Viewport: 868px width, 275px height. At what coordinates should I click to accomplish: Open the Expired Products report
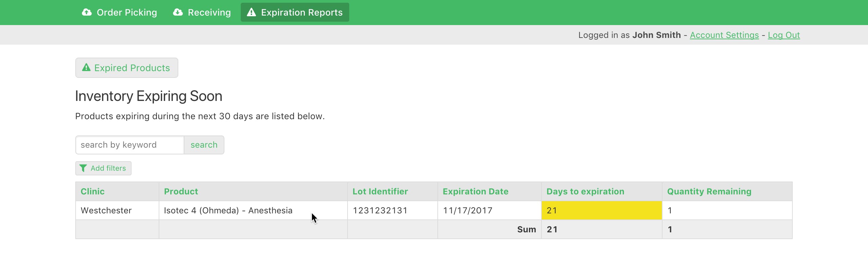pos(127,67)
